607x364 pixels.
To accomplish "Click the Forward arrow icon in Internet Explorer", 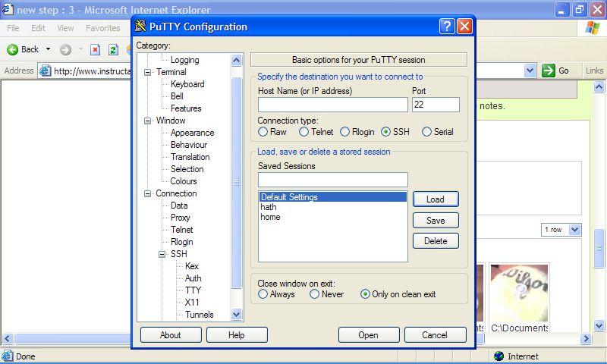I will click(65, 49).
